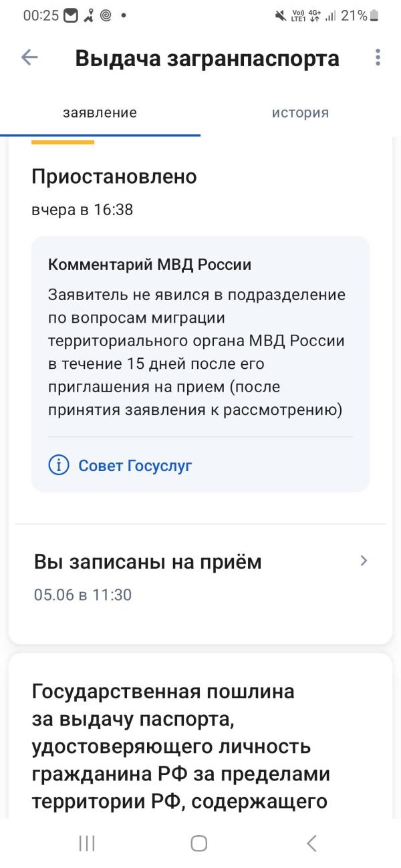Switch to the «заявление» tab
Viewport: 401px width, 868px height.
click(x=100, y=113)
